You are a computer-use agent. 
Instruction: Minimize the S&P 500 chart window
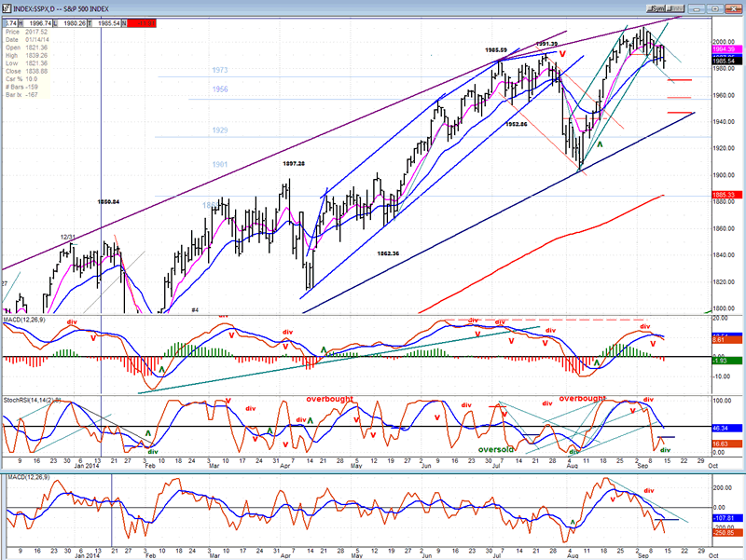pos(697,8)
